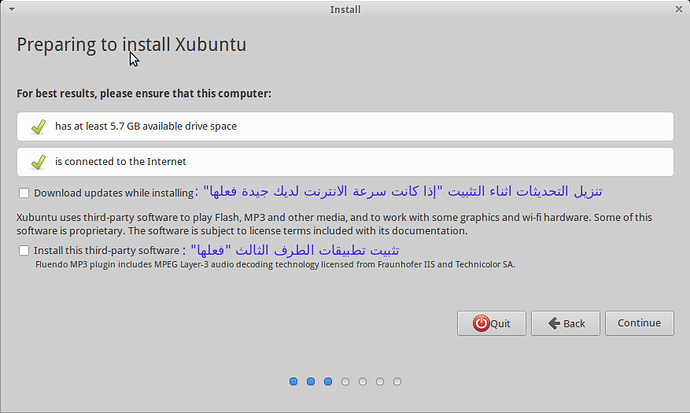This screenshot has height=413, width=690.
Task: Select 'has at least 5.7 GB available drive space'
Action: (x=146, y=126)
